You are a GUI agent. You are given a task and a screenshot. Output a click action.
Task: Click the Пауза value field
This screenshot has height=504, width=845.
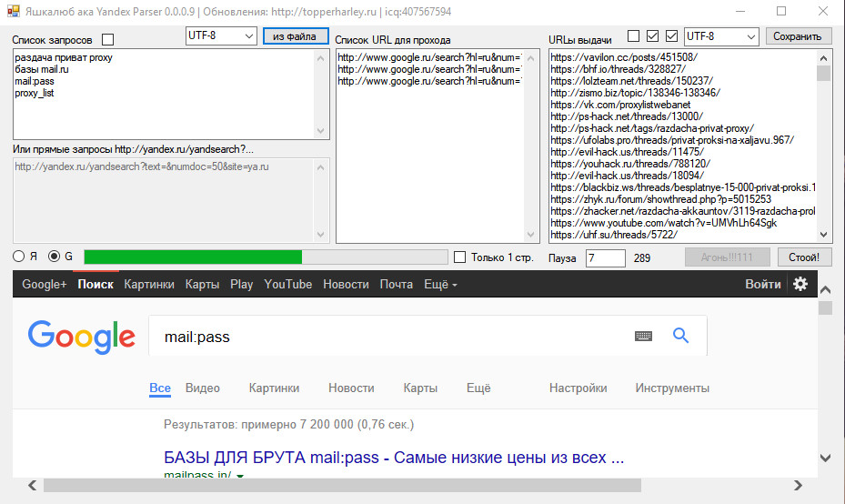tap(605, 257)
